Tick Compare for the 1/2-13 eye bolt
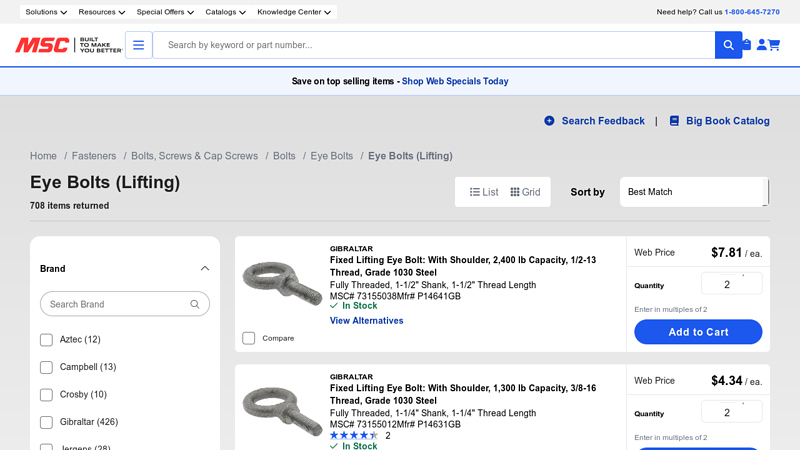Image resolution: width=800 pixels, height=450 pixels. (x=249, y=338)
